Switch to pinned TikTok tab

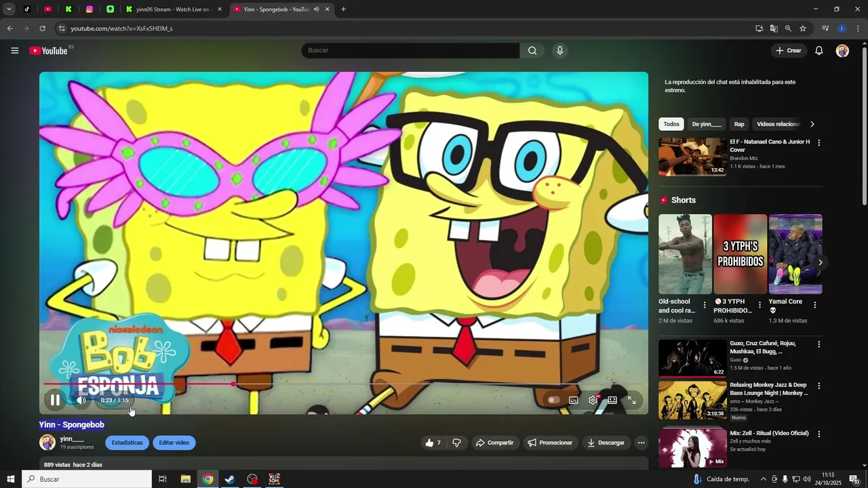point(27,9)
